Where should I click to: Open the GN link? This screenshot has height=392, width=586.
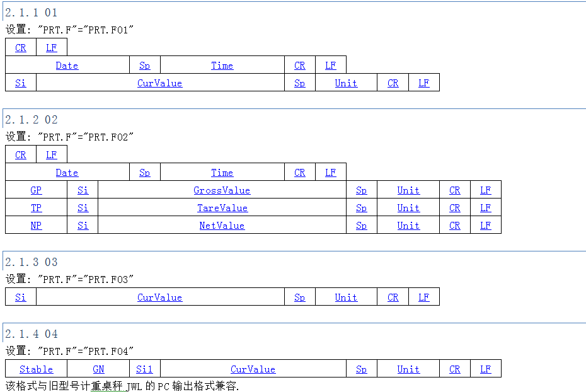click(x=98, y=369)
